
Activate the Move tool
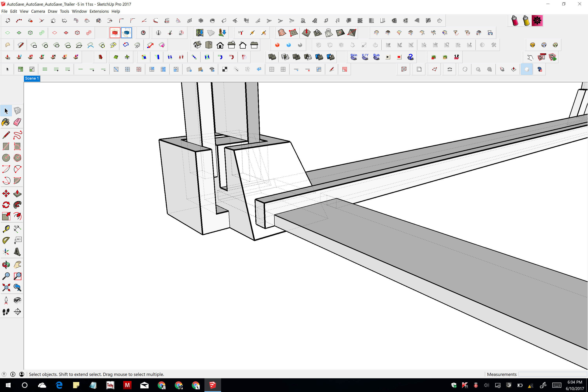tap(6, 193)
